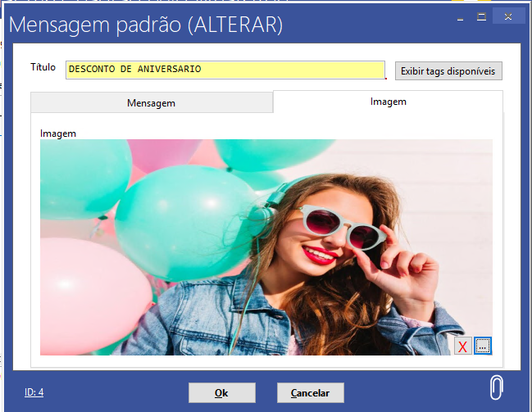
Task: Click the Exibir tags disponíveis button
Action: pyautogui.click(x=448, y=71)
